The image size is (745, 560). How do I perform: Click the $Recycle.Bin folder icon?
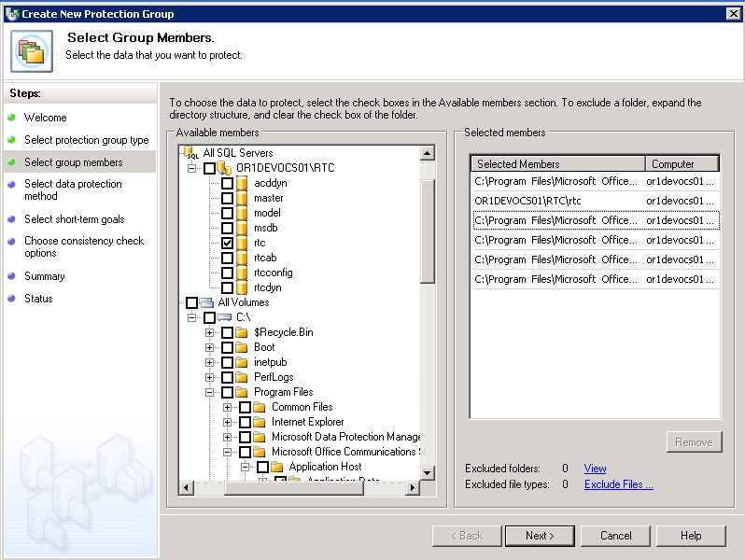click(242, 332)
